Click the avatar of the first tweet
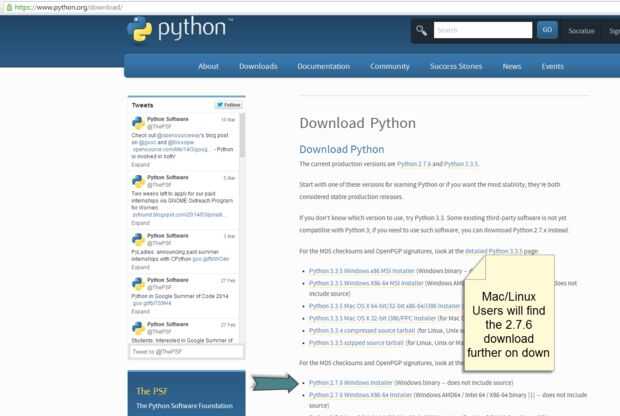620x416 pixels. click(138, 123)
